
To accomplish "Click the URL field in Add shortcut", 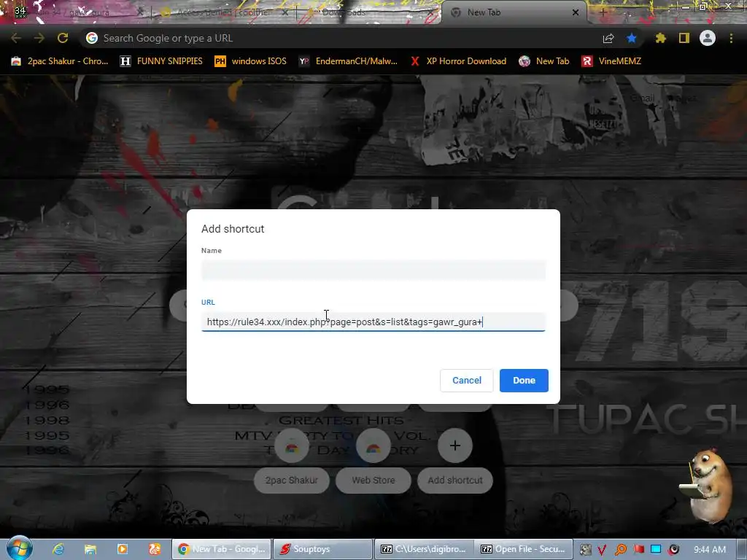I will coord(373,322).
